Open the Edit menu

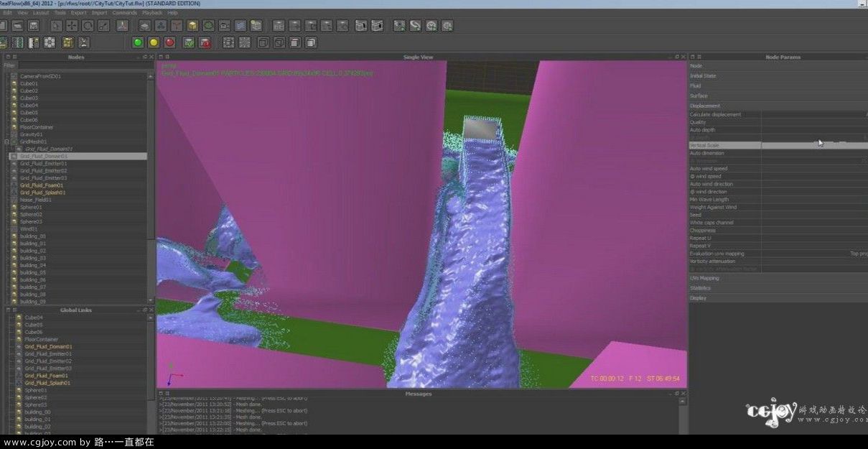8,13
